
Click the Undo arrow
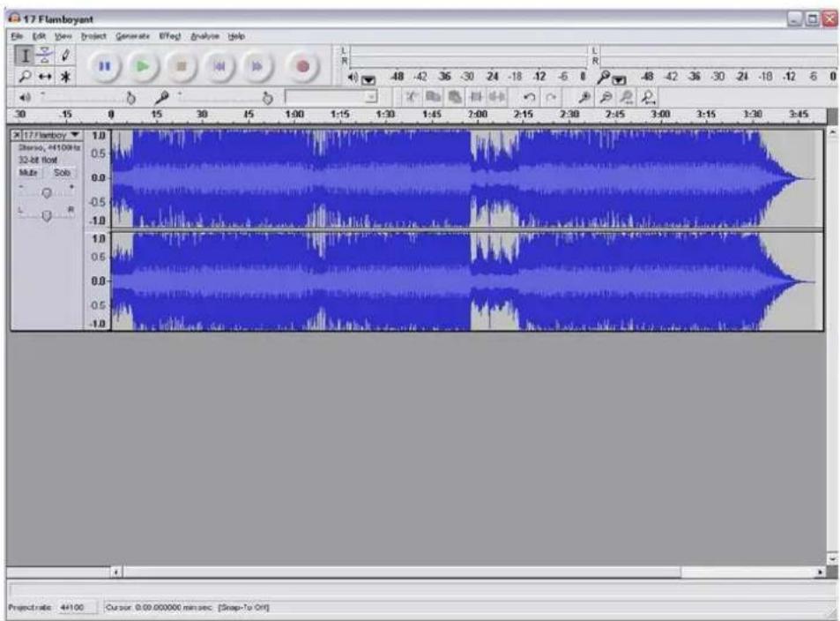point(529,97)
